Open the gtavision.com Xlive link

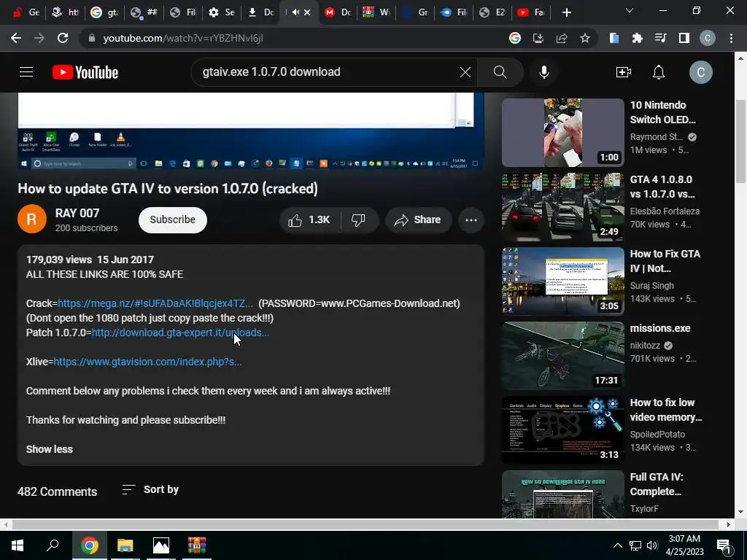147,362
